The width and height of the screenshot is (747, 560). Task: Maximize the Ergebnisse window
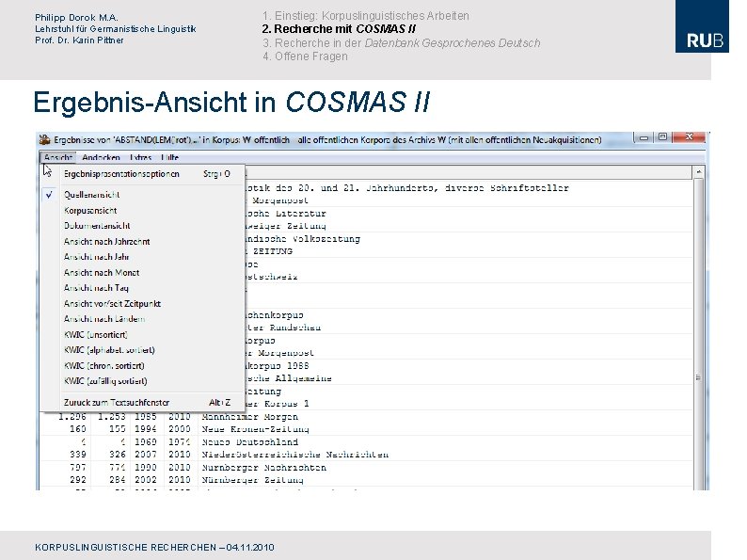click(x=662, y=137)
